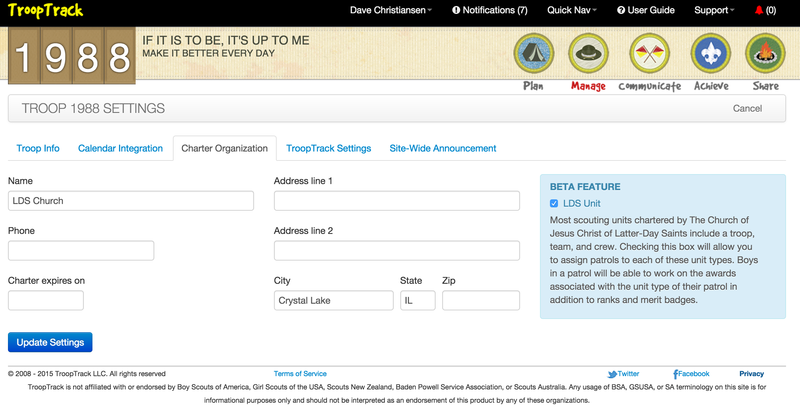The height and width of the screenshot is (418, 800).
Task: Switch to the Calendar Integration tab
Action: [120, 149]
